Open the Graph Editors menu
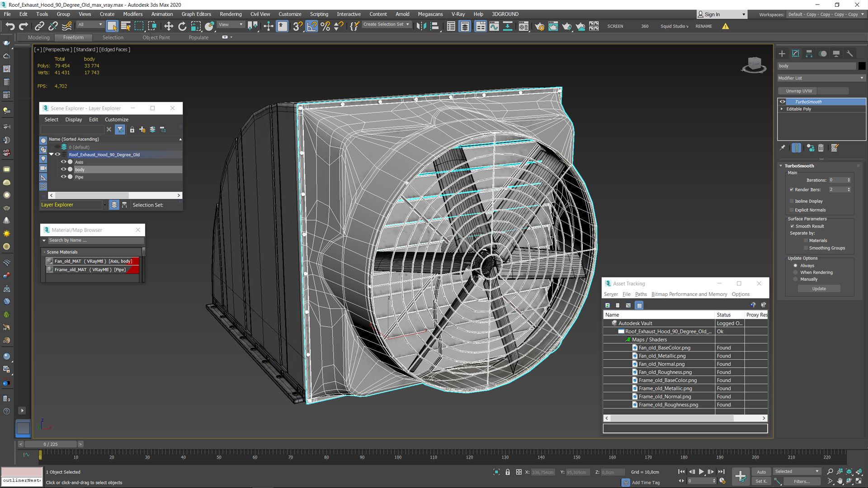The height and width of the screenshot is (488, 868). [196, 14]
